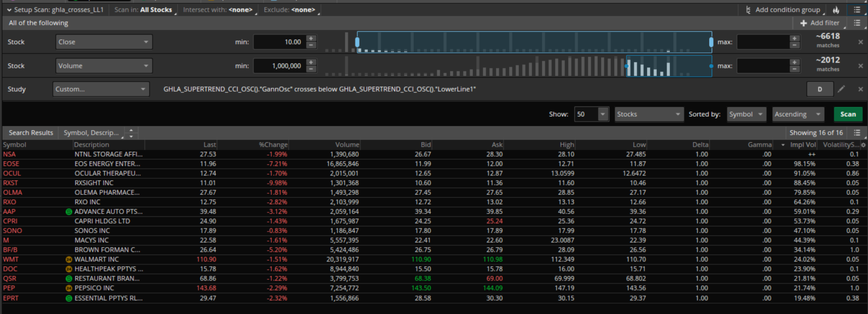868x314 pixels.
Task: Click the D aggregation period button
Action: coord(820,89)
